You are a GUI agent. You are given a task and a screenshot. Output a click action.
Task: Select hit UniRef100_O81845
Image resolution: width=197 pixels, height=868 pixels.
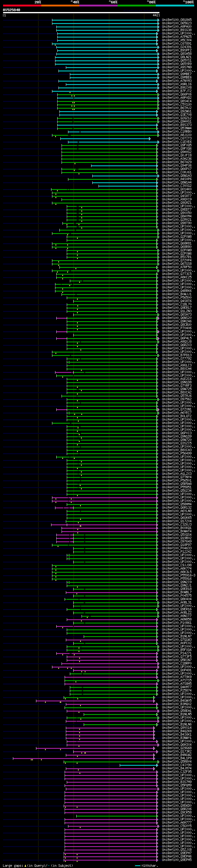click(177, 20)
